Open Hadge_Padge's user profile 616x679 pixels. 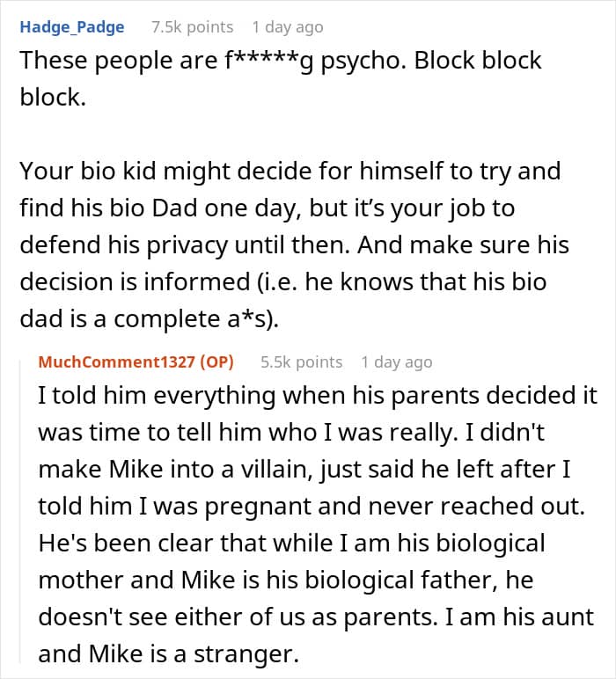(x=72, y=27)
